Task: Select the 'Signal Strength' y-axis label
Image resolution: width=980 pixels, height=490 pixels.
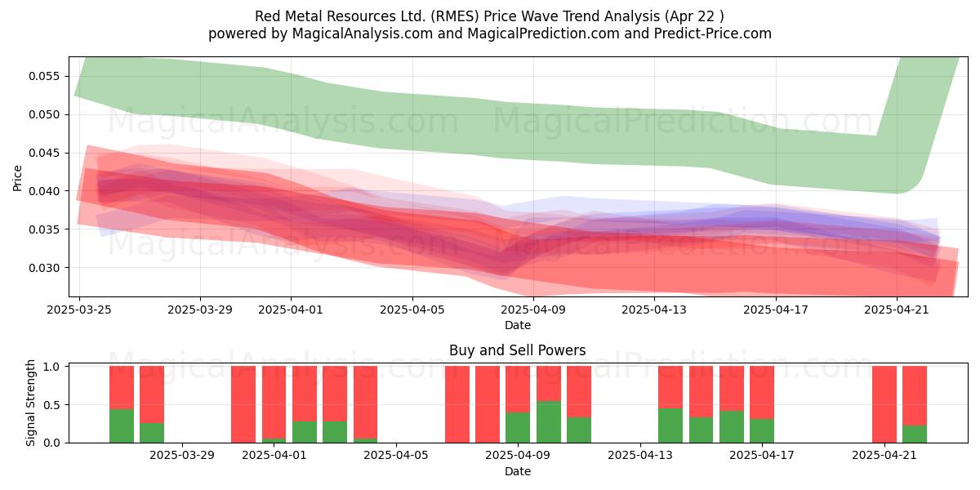Action: coord(31,403)
